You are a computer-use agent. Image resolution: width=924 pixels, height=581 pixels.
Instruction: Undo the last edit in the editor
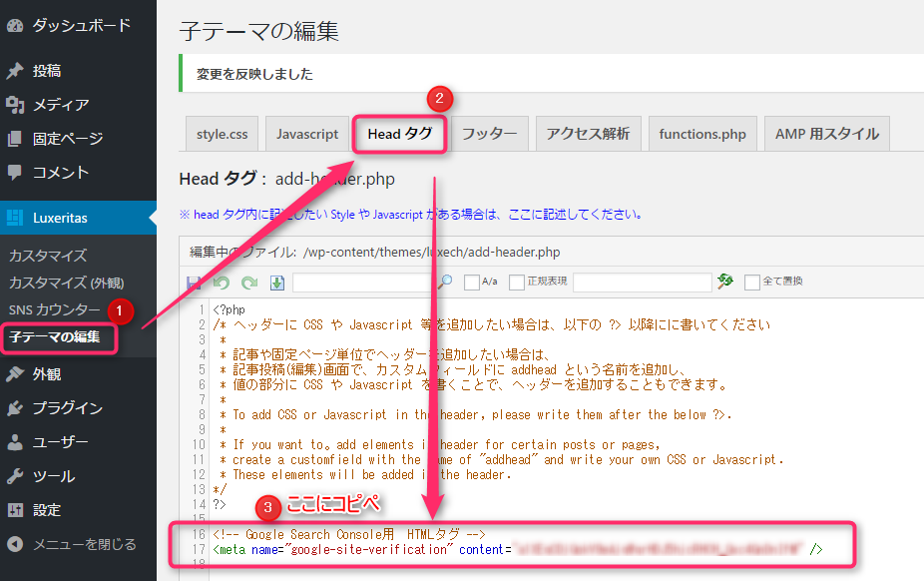[221, 283]
